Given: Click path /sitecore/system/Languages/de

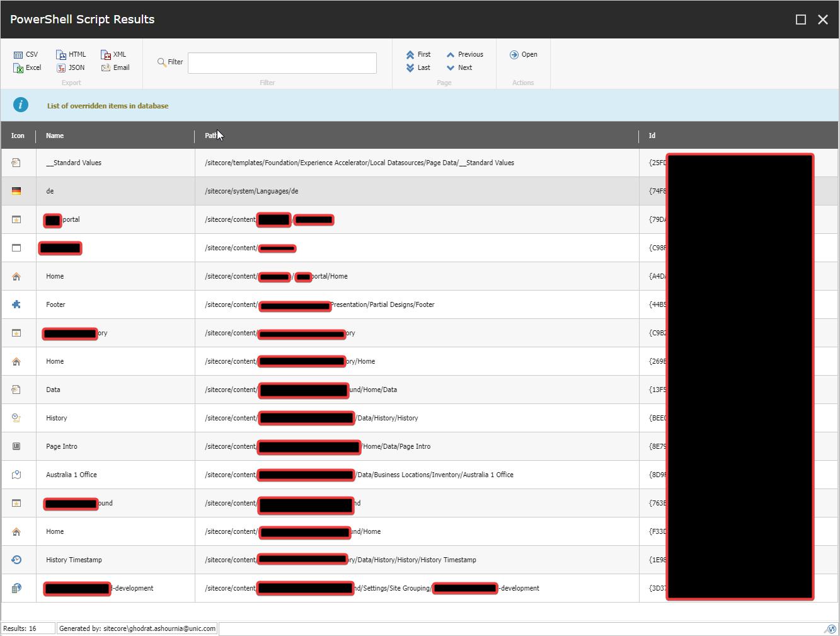Looking at the screenshot, I should pos(251,191).
